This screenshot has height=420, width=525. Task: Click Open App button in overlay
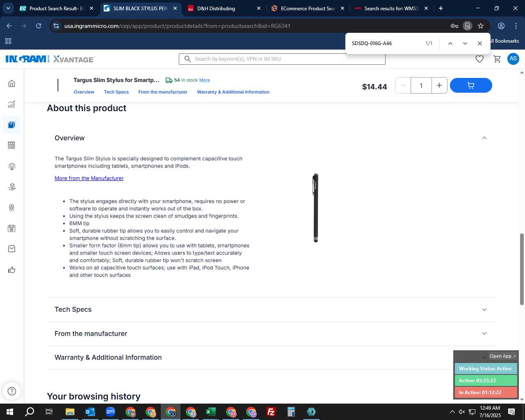(x=503, y=356)
